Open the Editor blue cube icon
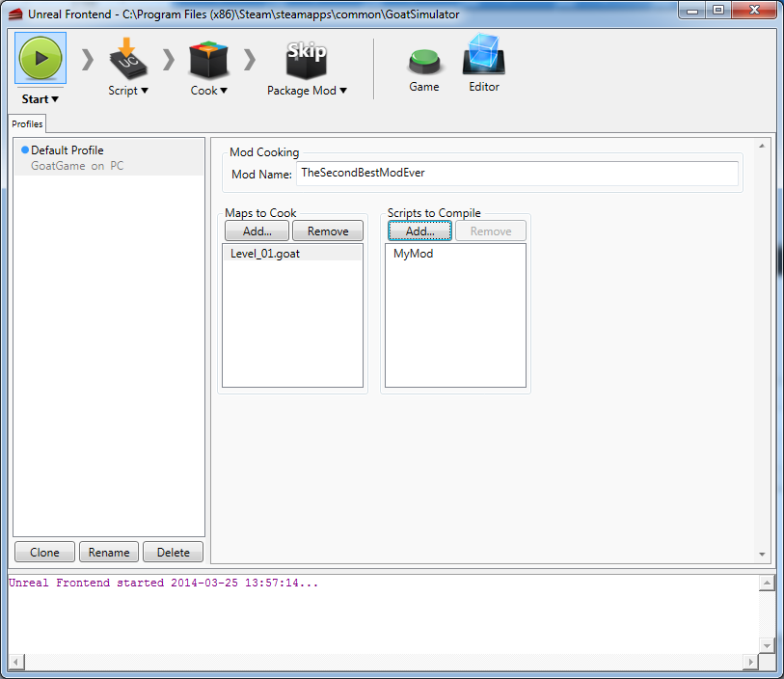The width and height of the screenshot is (784, 679). click(x=484, y=54)
